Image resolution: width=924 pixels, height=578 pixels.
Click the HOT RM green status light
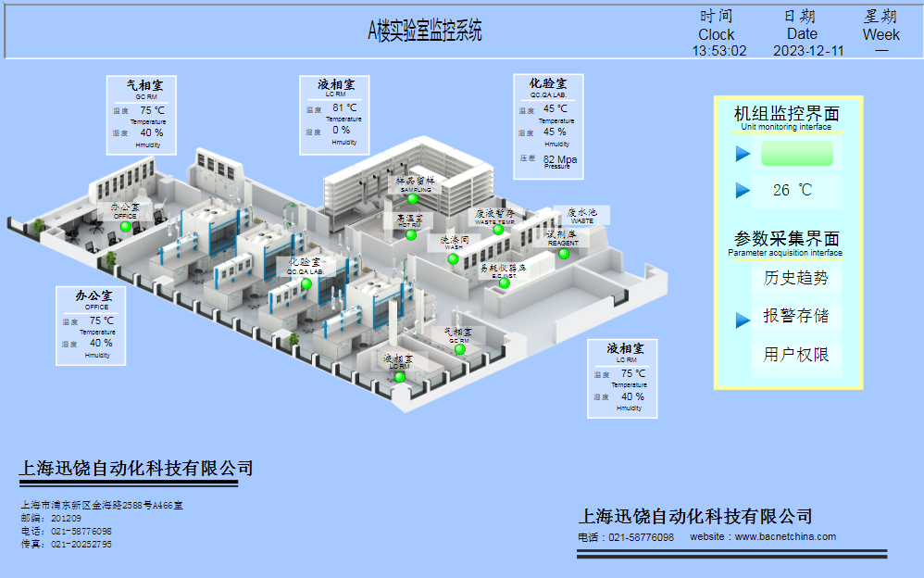[411, 235]
